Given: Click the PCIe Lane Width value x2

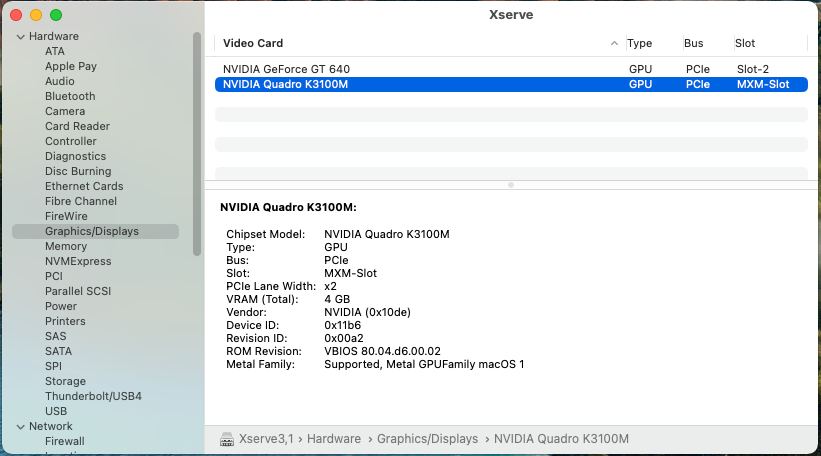Looking at the screenshot, I should tap(330, 286).
